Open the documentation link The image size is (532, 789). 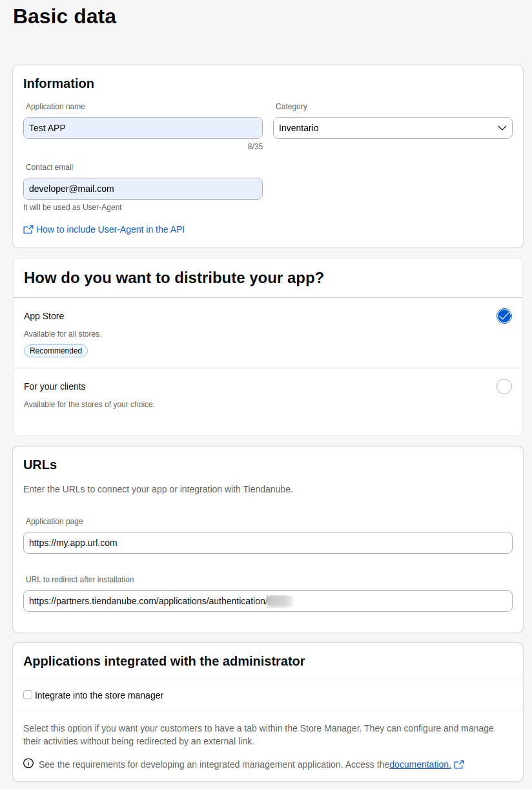coord(420,764)
